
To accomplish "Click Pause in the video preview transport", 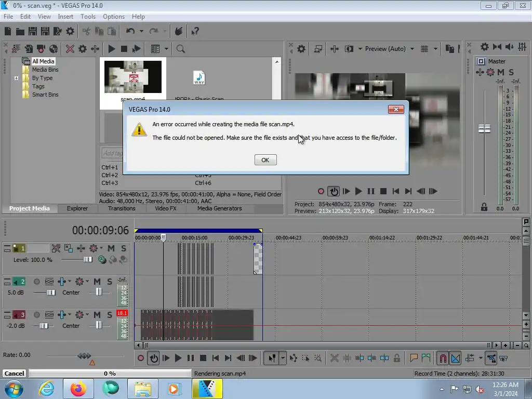I will coord(370,191).
